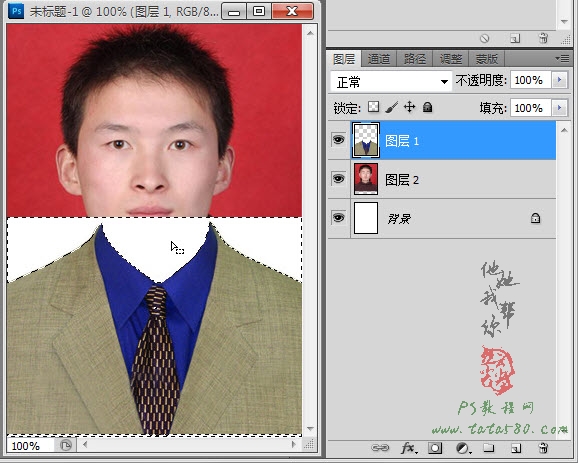This screenshot has height=463, width=578.
Task: Switch to the 路径 tab
Action: click(415, 59)
